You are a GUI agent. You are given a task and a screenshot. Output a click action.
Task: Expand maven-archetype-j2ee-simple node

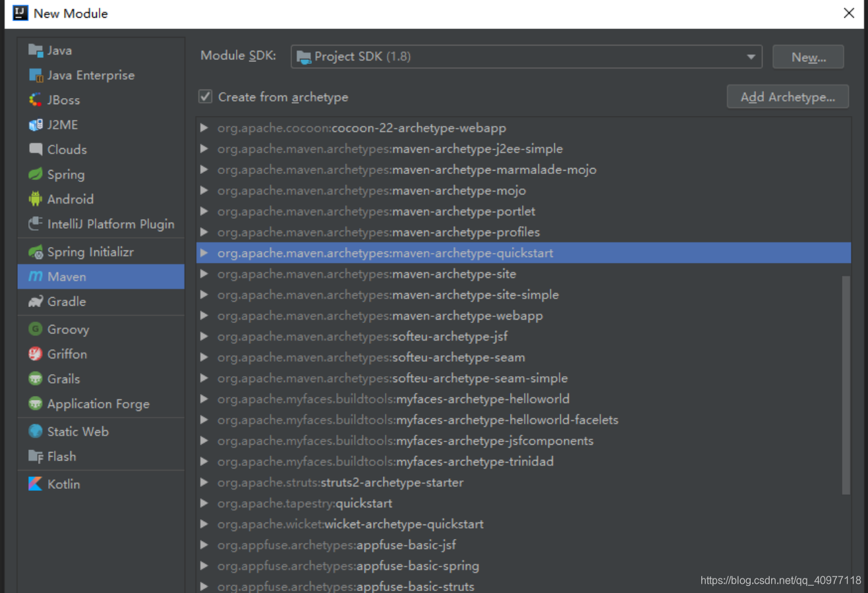click(x=204, y=149)
